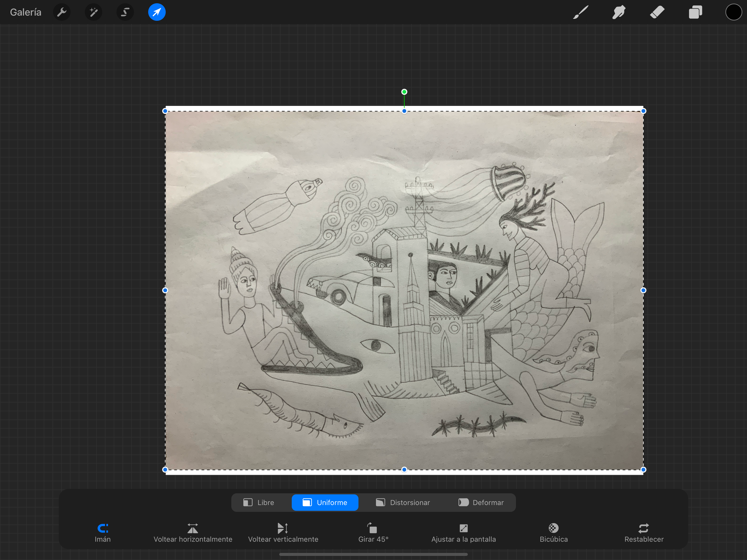Switch to Libre transform mode
This screenshot has width=747, height=560.
click(259, 502)
